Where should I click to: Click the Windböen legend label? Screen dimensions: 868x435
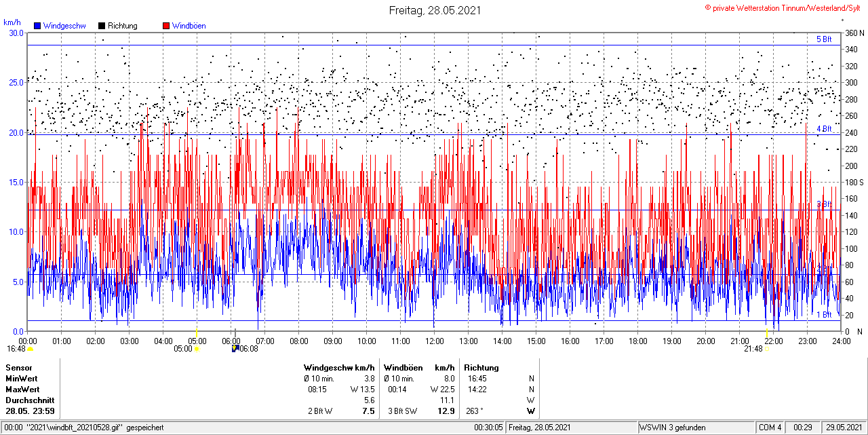coord(189,26)
